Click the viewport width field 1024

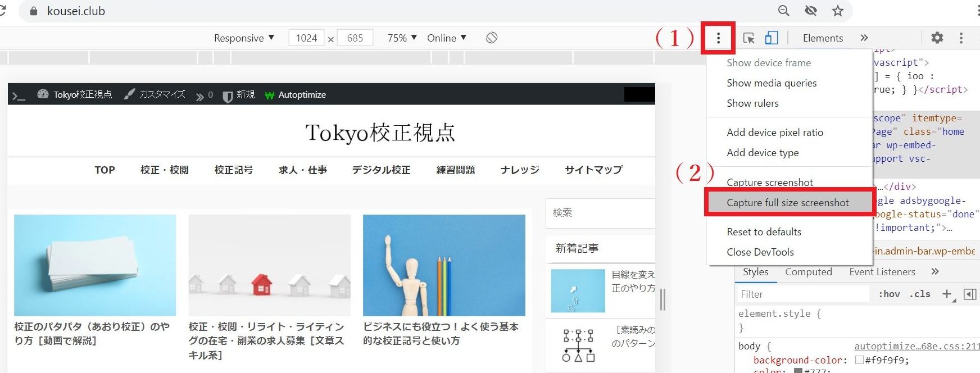tap(306, 38)
